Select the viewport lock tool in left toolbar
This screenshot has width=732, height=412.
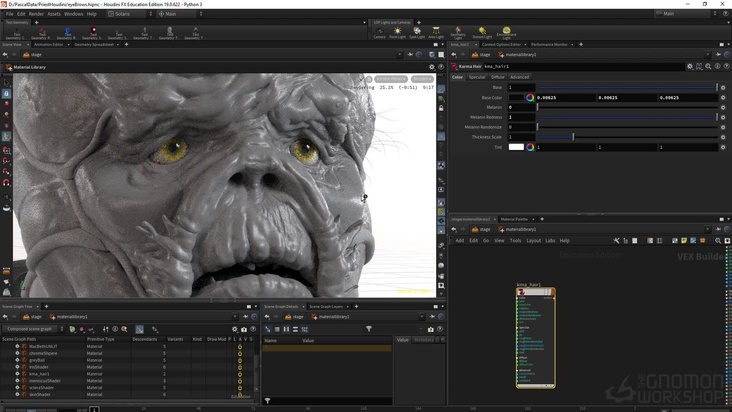6,93
